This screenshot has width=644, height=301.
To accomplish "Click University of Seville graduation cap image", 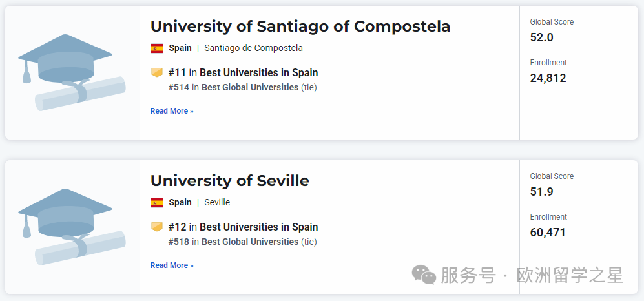I will coord(71,227).
